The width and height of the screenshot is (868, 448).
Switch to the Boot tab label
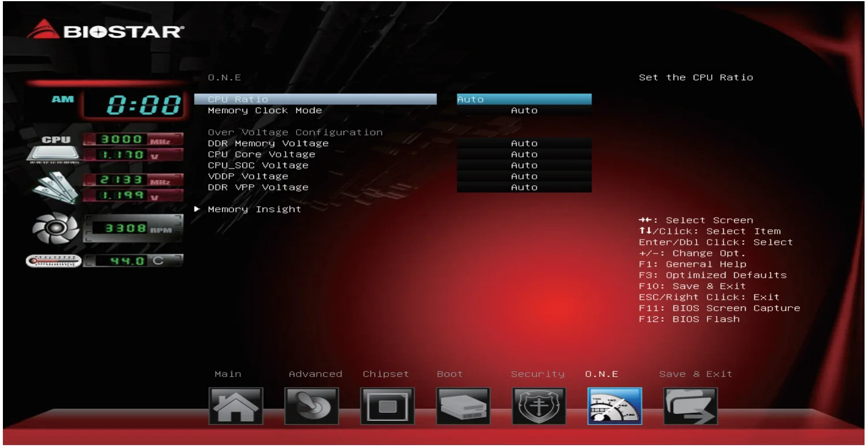point(450,374)
